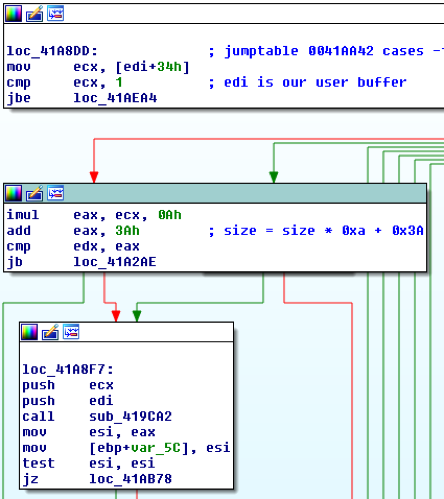Viewport: 444px width, 499px height.
Task: Select the 34h offset operand
Action: (169, 67)
